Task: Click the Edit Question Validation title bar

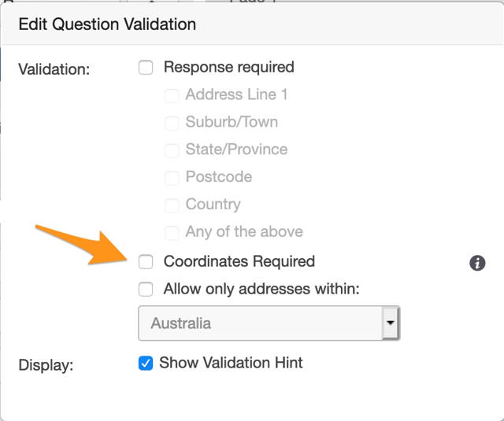Action: tap(252, 24)
